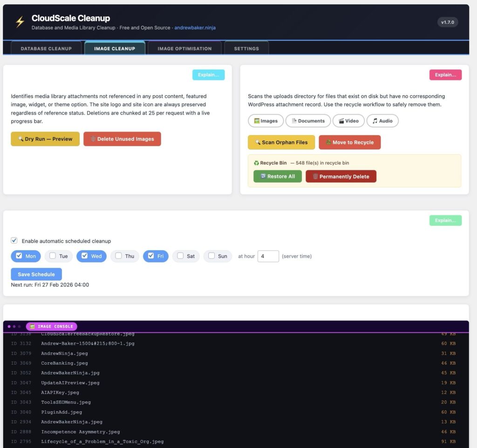The width and height of the screenshot is (477, 448).
Task: Open the SETTINGS tab
Action: click(246, 48)
